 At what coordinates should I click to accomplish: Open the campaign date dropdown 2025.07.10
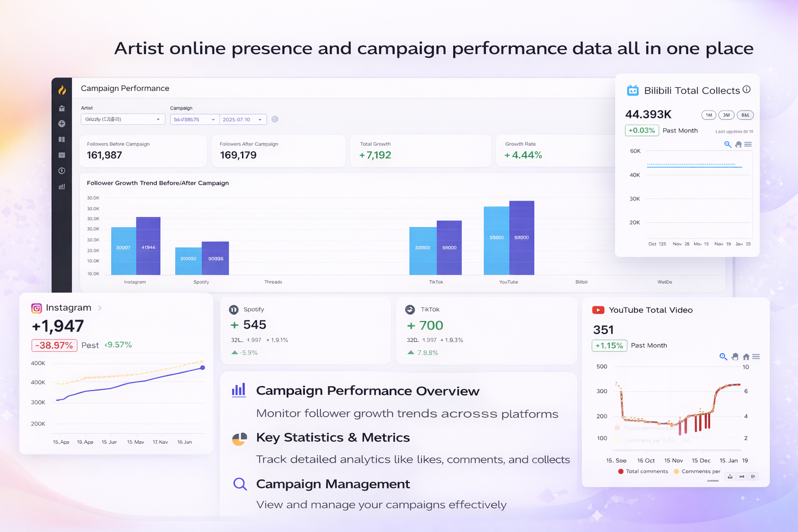coord(243,119)
